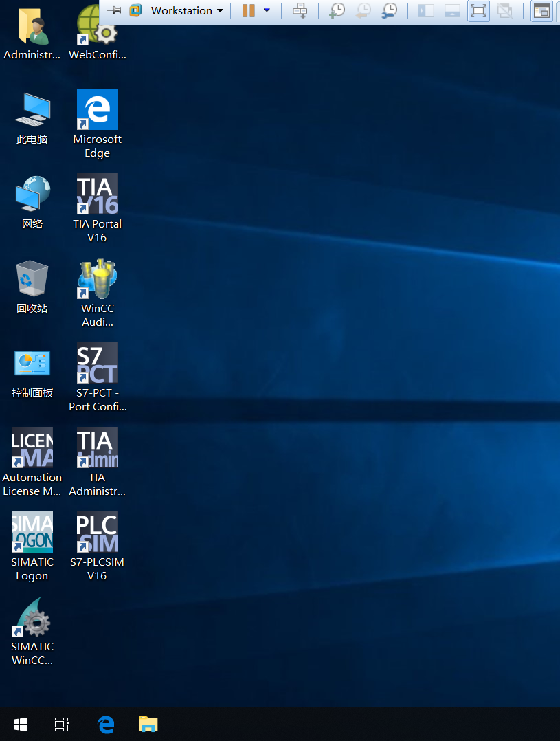
Task: Select the WebConfigurator desktop icon
Action: [x=97, y=27]
